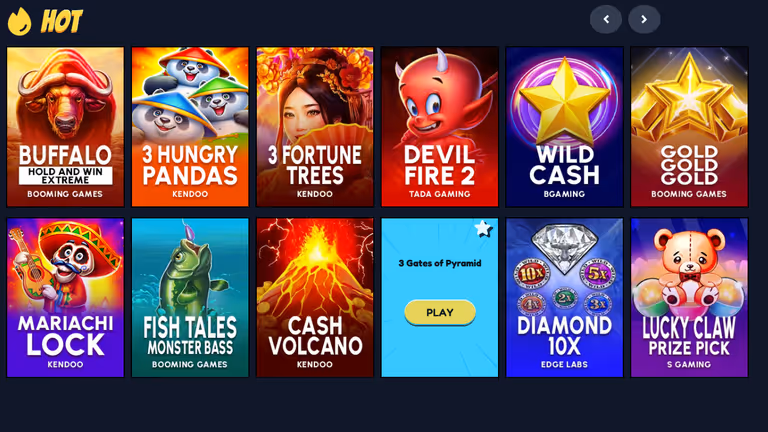Open Lucky Claw Prize Pick game
Viewport: 768px width, 432px height.
(x=689, y=298)
